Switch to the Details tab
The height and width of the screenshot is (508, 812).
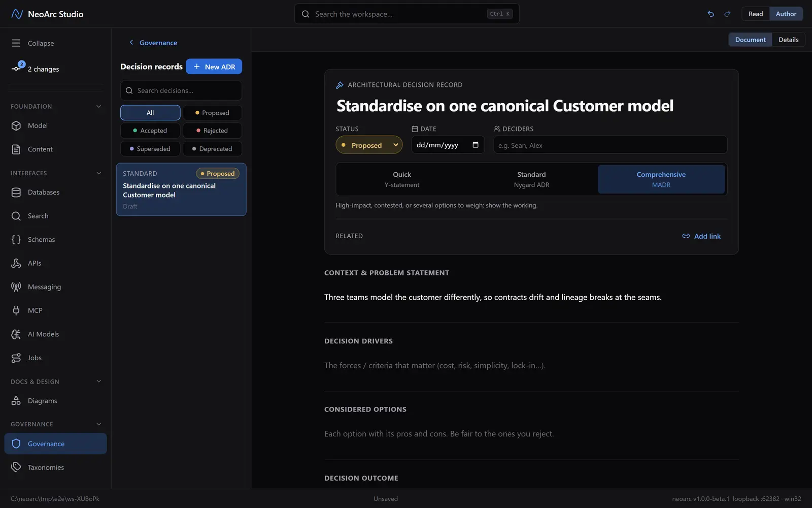(x=788, y=40)
